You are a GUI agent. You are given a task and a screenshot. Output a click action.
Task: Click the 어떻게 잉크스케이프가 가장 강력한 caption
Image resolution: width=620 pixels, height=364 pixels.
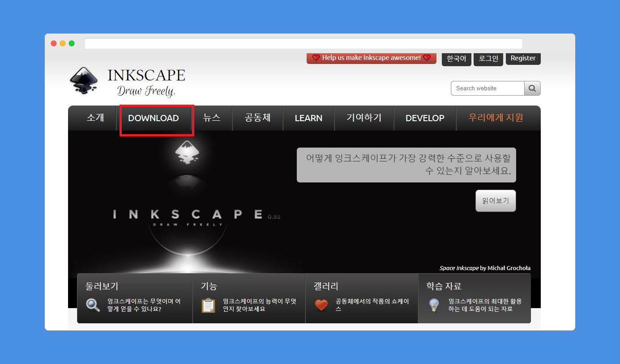(406, 165)
